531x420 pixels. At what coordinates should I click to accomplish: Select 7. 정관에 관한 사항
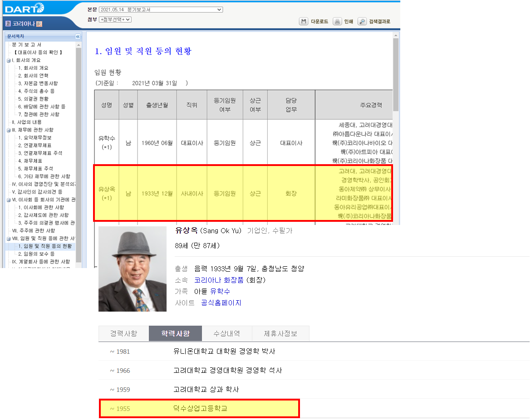39,114
